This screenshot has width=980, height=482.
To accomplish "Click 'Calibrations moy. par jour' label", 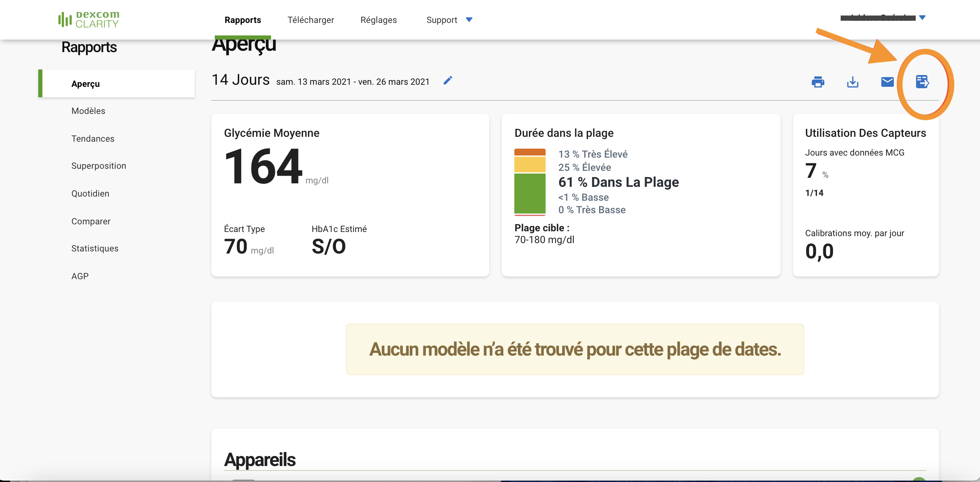I will (x=855, y=233).
